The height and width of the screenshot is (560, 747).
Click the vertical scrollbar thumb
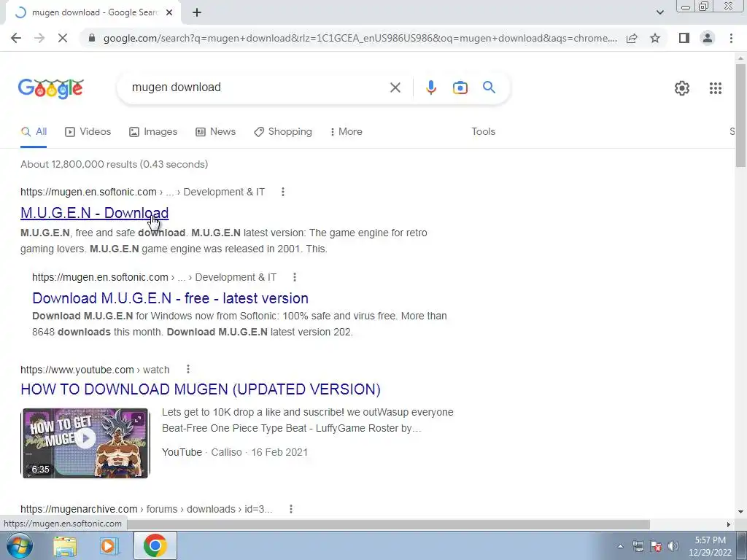tap(740, 116)
